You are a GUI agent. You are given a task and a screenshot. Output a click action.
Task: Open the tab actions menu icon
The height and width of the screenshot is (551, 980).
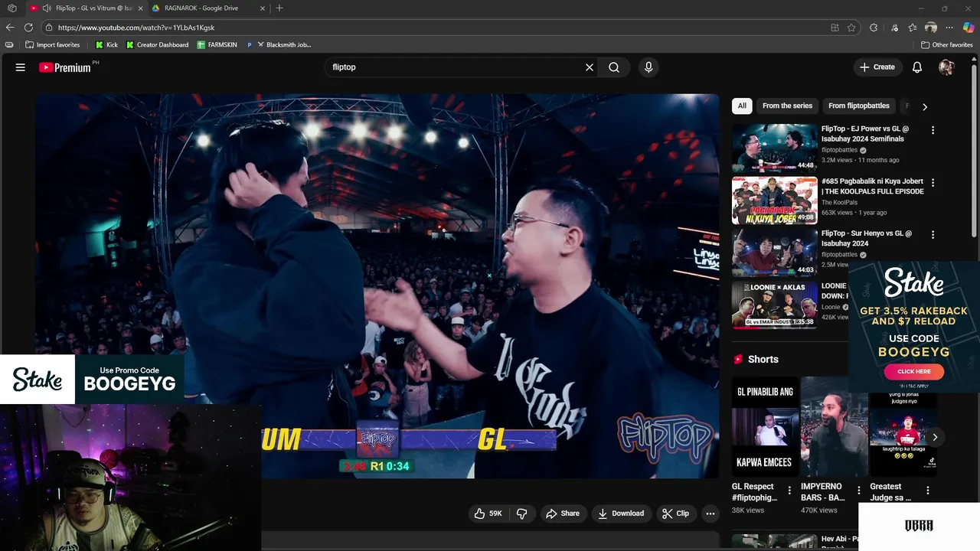point(12,8)
